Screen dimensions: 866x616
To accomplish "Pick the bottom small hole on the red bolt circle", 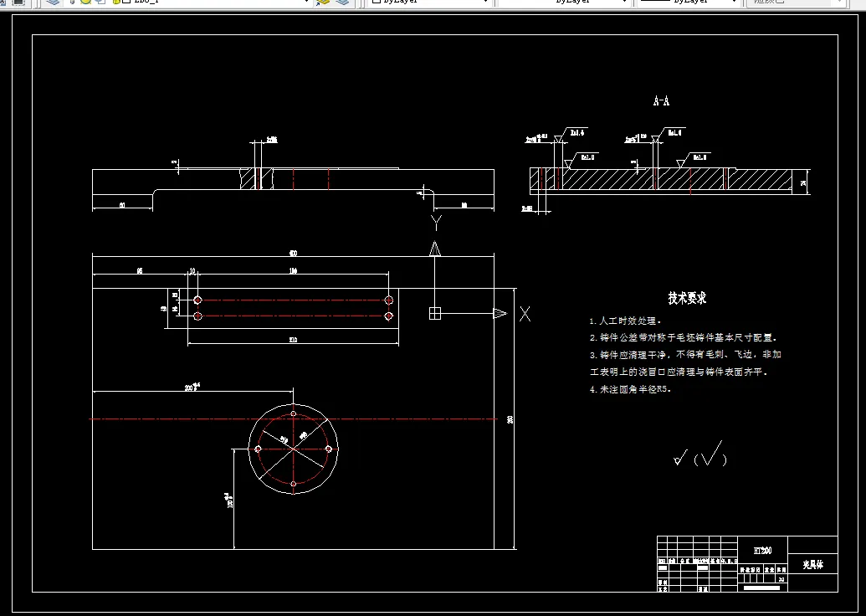I will tap(294, 484).
